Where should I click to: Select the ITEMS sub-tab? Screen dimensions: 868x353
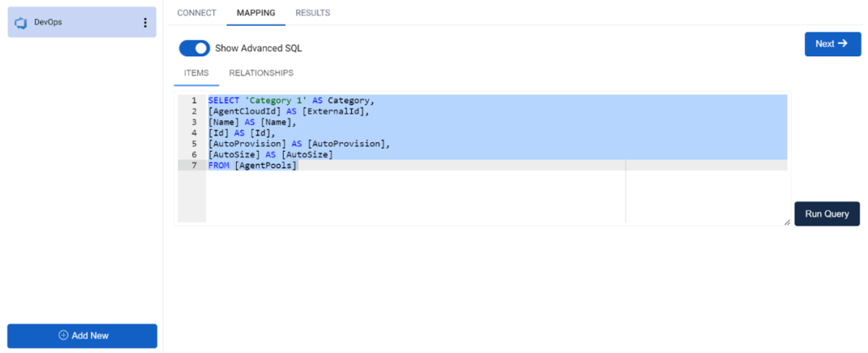197,73
